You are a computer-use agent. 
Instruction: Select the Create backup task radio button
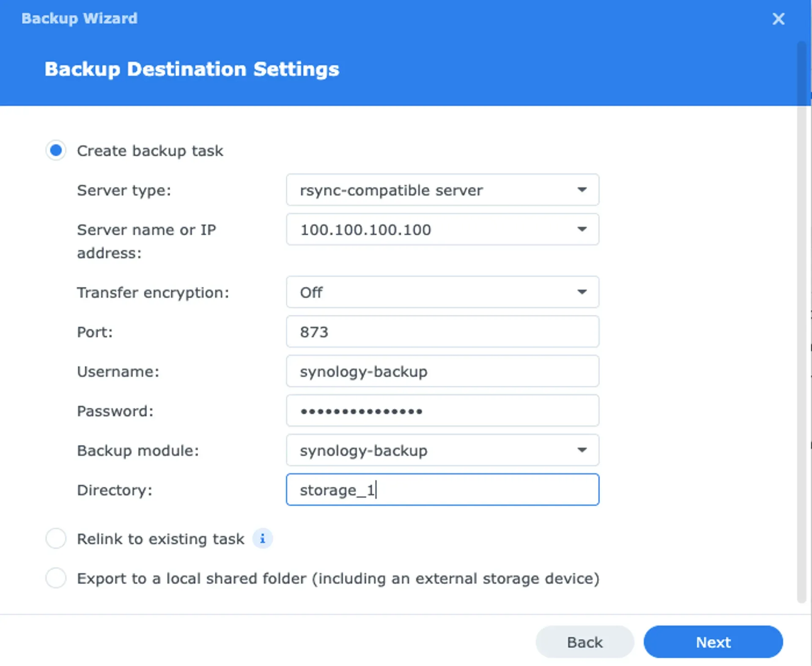tap(55, 150)
